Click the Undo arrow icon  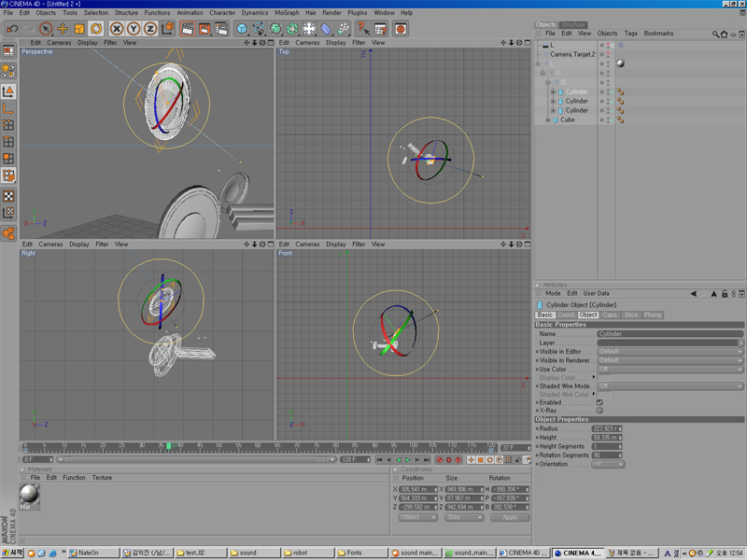point(12,29)
